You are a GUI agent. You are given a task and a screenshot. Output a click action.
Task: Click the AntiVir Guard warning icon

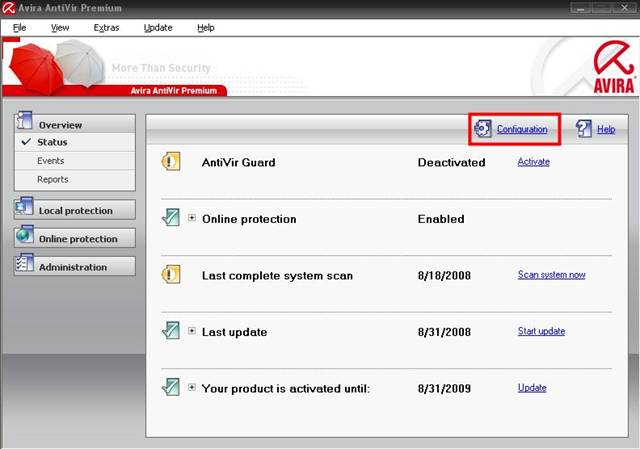[x=171, y=162]
